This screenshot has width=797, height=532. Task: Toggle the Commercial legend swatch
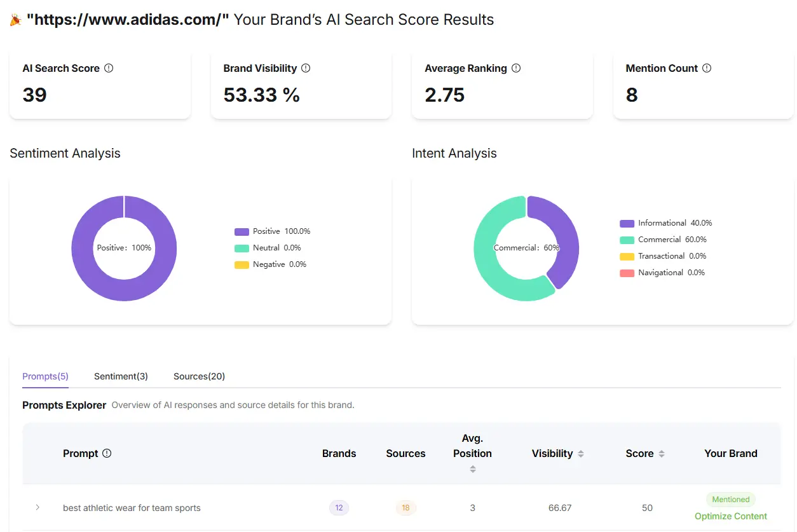click(627, 240)
